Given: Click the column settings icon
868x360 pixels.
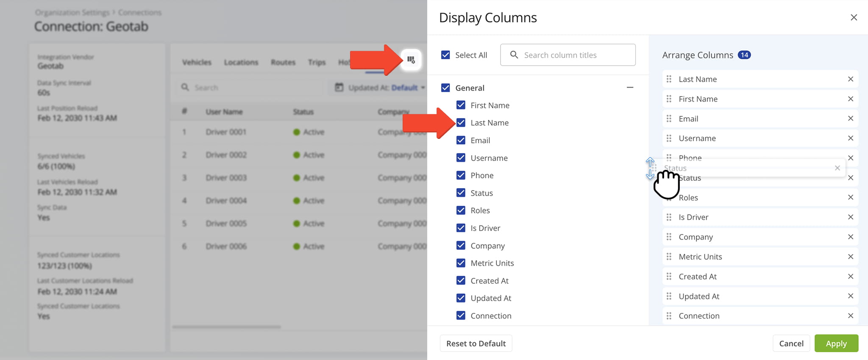Looking at the screenshot, I should pos(411,60).
